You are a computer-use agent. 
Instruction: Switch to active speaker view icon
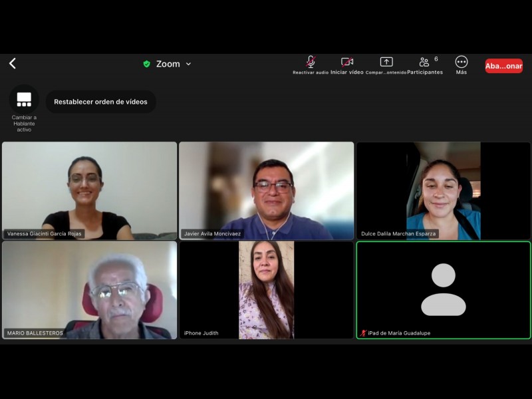click(x=24, y=100)
